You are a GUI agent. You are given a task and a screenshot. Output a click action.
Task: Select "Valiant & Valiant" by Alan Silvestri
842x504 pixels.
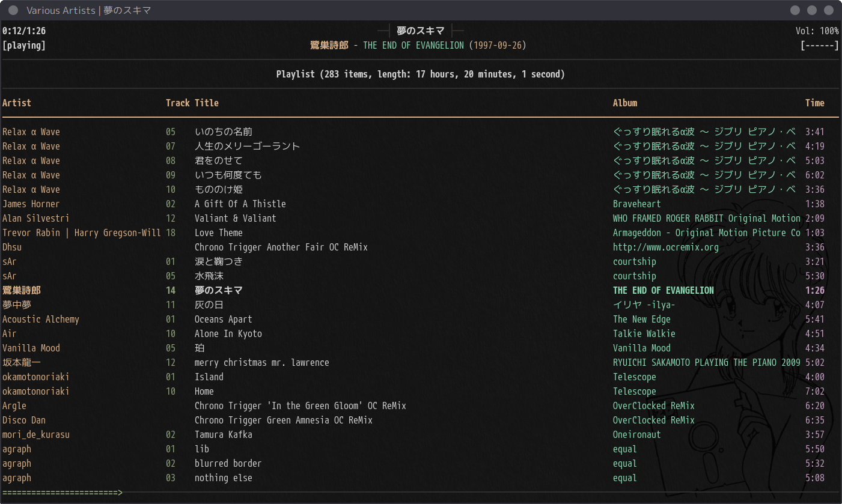(x=235, y=219)
